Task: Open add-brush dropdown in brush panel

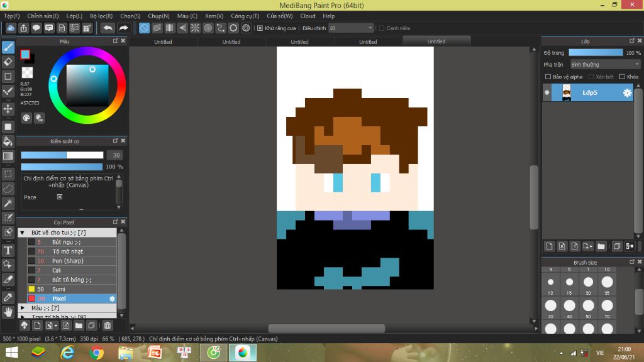Action: [52, 326]
